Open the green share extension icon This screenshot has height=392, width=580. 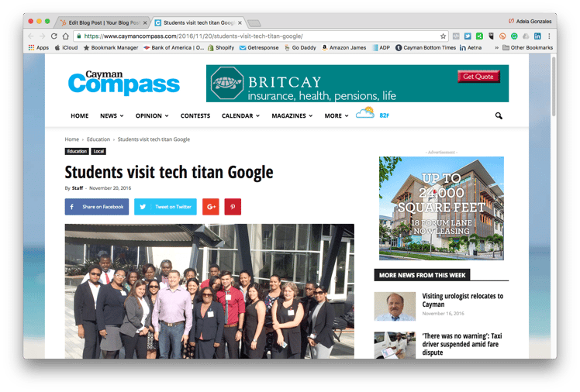[479, 36]
